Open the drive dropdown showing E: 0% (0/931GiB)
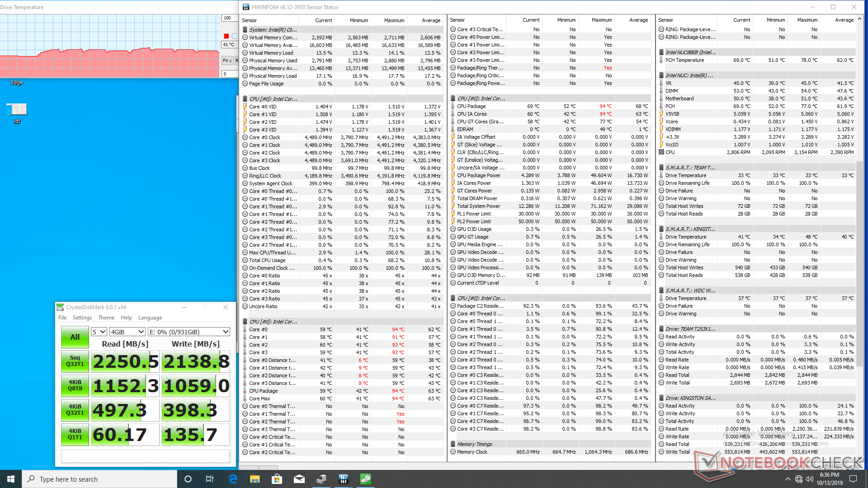Viewport: 868px width, 488px height. click(x=189, y=332)
